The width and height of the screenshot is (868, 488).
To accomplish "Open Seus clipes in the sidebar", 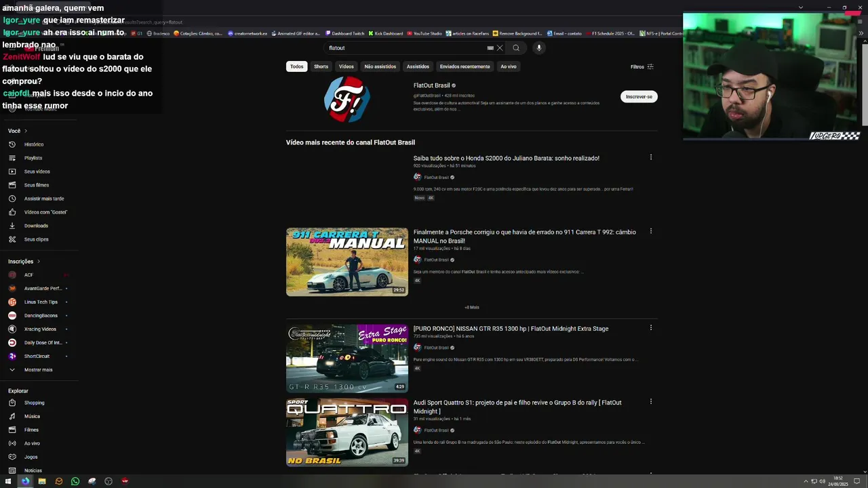I will 36,239.
